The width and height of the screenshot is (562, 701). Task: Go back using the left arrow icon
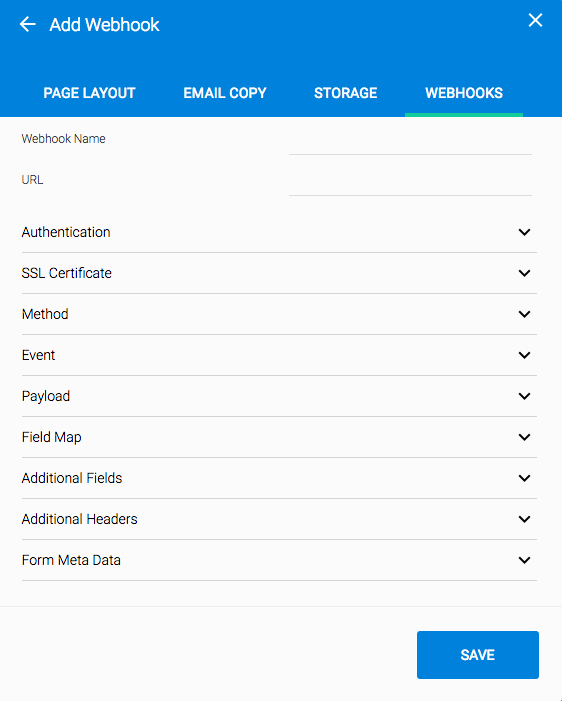pos(28,24)
